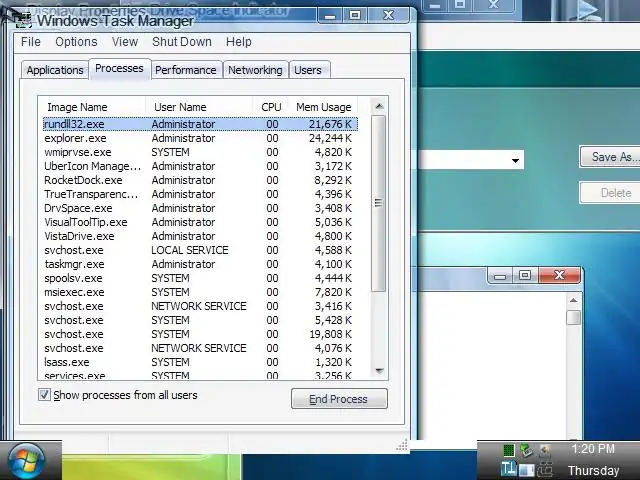Select the VistaDrive.exe process

point(200,236)
